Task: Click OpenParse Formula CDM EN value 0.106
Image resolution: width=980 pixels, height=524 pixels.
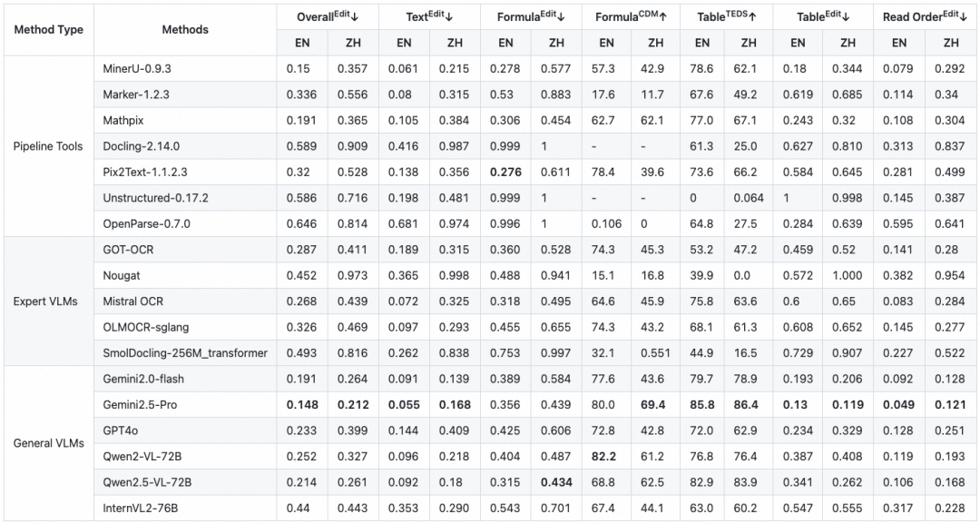Action: coord(606,223)
